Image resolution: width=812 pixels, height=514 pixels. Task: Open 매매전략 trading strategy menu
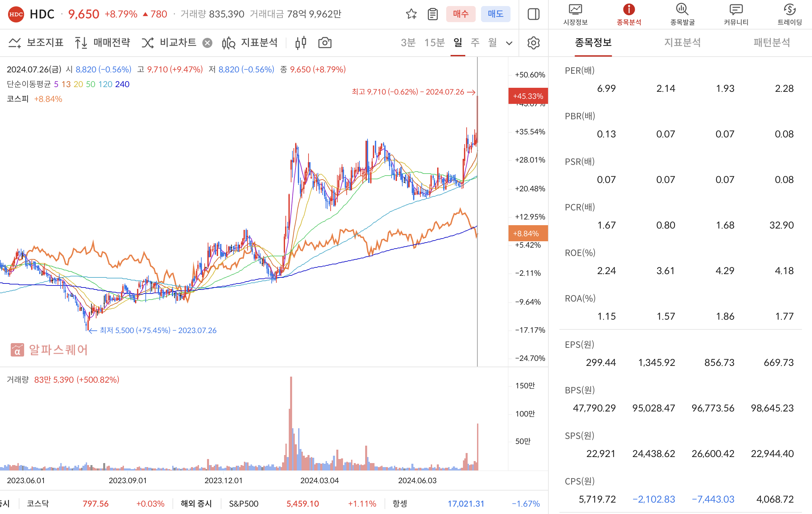[103, 43]
